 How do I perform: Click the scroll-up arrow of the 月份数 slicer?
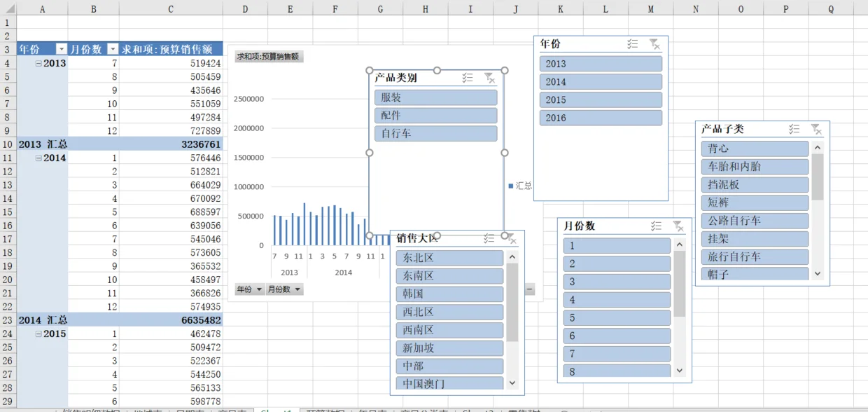[x=679, y=245]
